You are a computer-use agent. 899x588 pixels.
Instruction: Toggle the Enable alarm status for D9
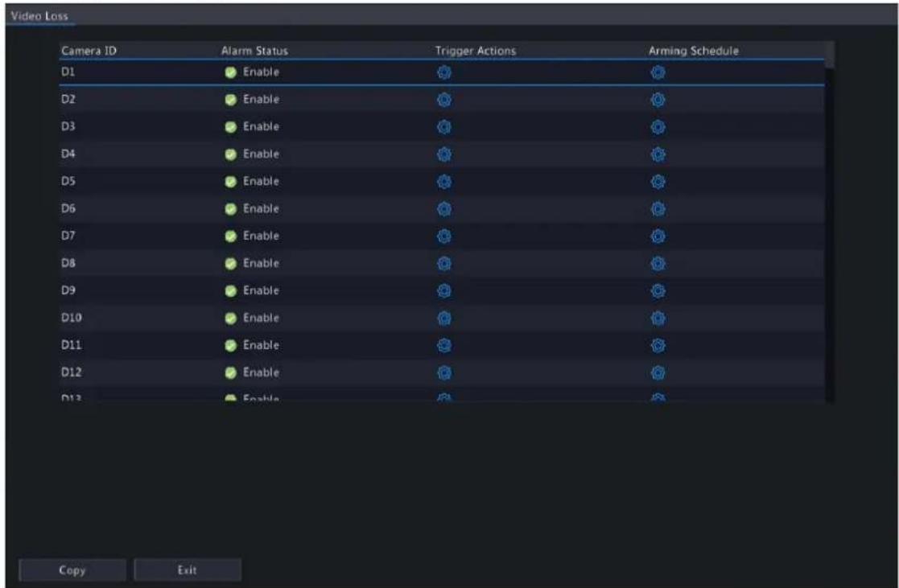(x=231, y=291)
